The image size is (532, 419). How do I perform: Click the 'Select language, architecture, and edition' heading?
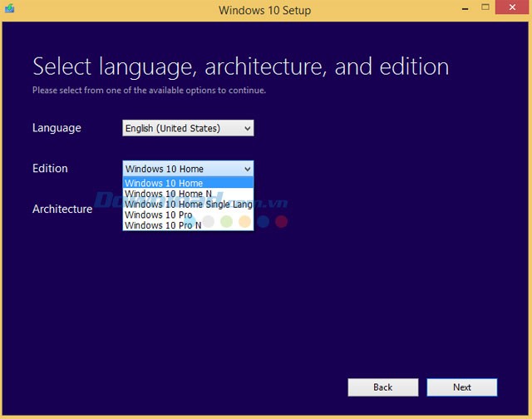pyautogui.click(x=240, y=67)
